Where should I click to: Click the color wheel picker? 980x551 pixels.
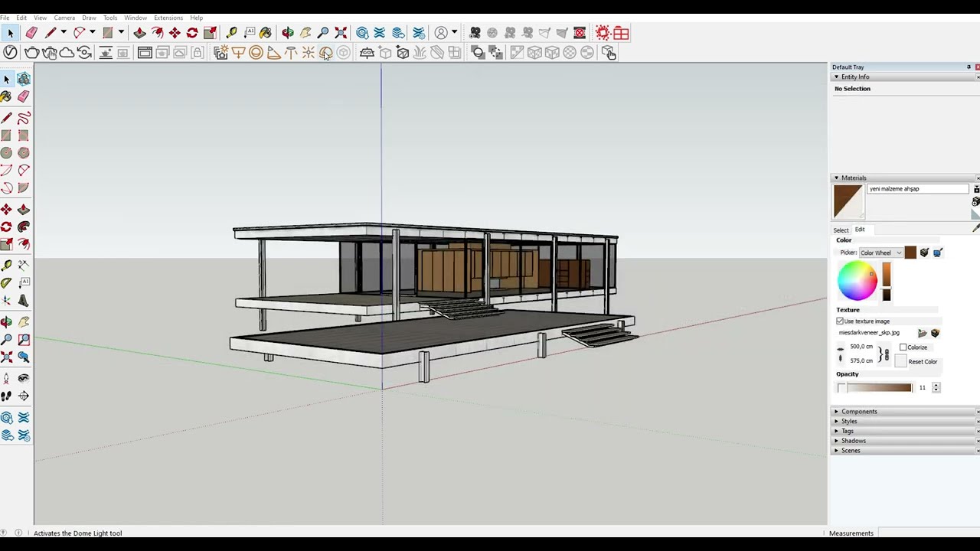857,280
